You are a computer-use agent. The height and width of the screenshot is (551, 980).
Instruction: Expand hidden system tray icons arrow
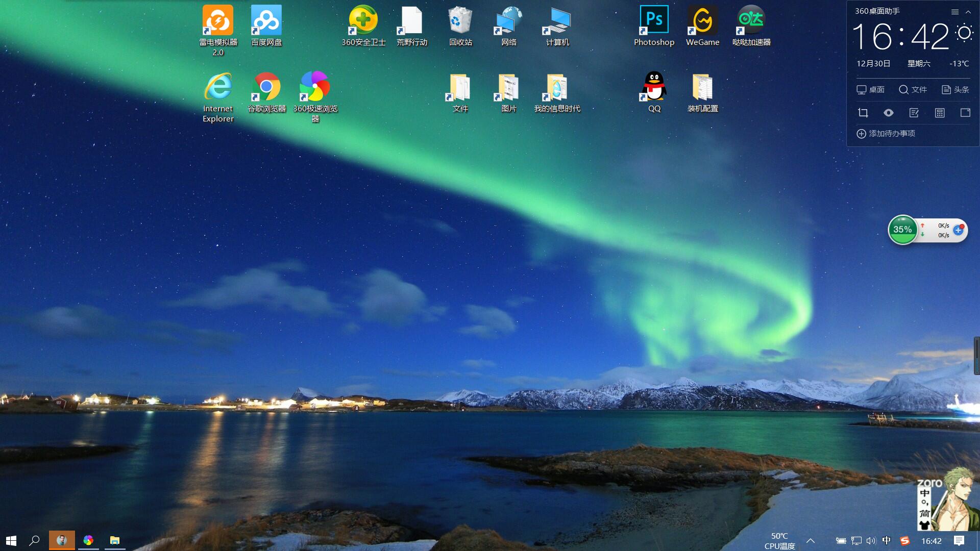811,541
